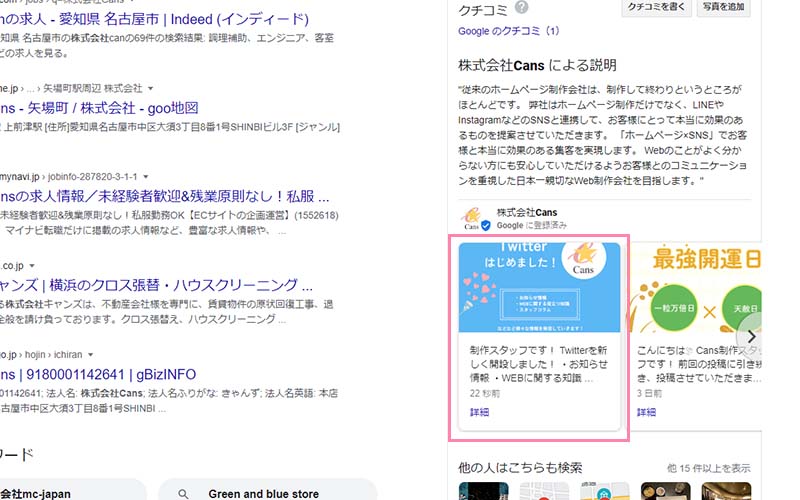Click the クチコミを書く button
The width and height of the screenshot is (800, 500).
pos(654,8)
